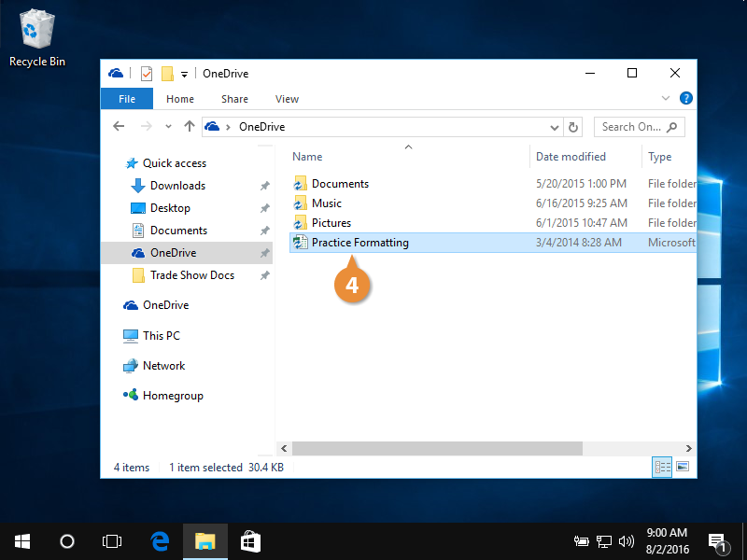
Task: Sort files by Date modified column
Action: point(571,157)
